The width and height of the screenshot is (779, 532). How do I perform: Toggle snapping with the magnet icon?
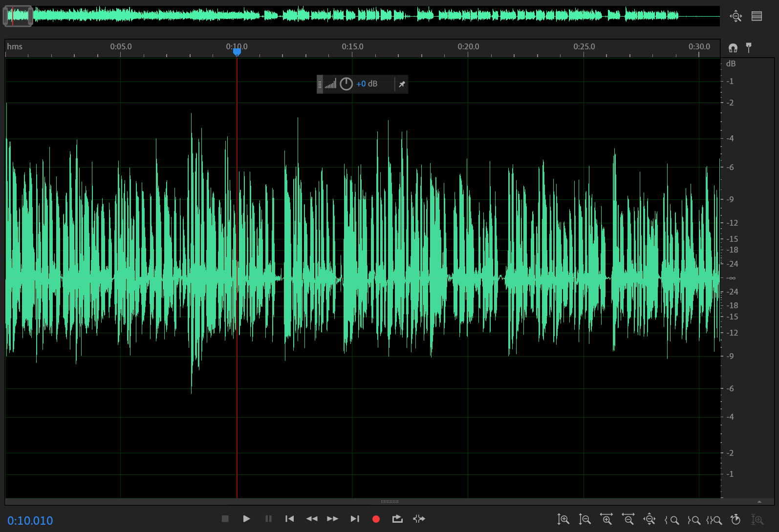point(733,47)
